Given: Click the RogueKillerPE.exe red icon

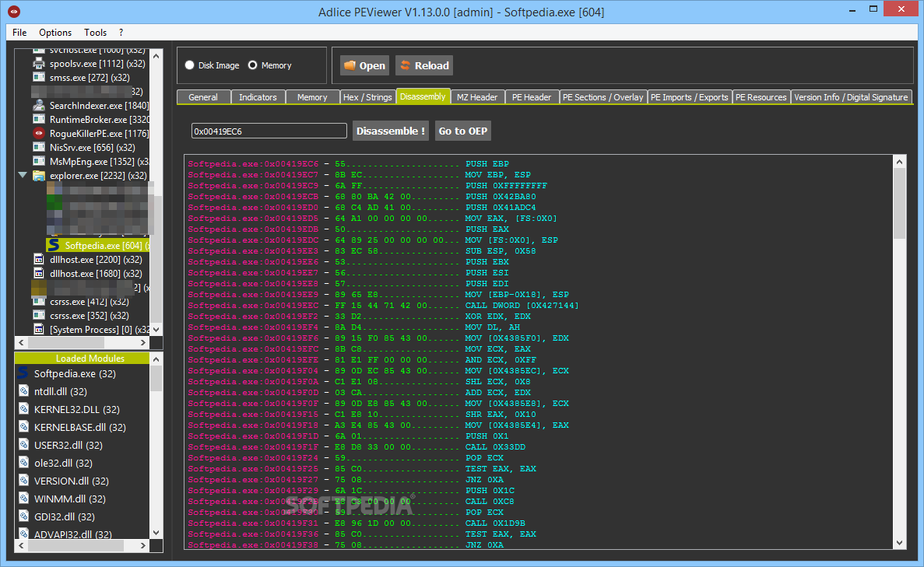Looking at the screenshot, I should tap(39, 134).
